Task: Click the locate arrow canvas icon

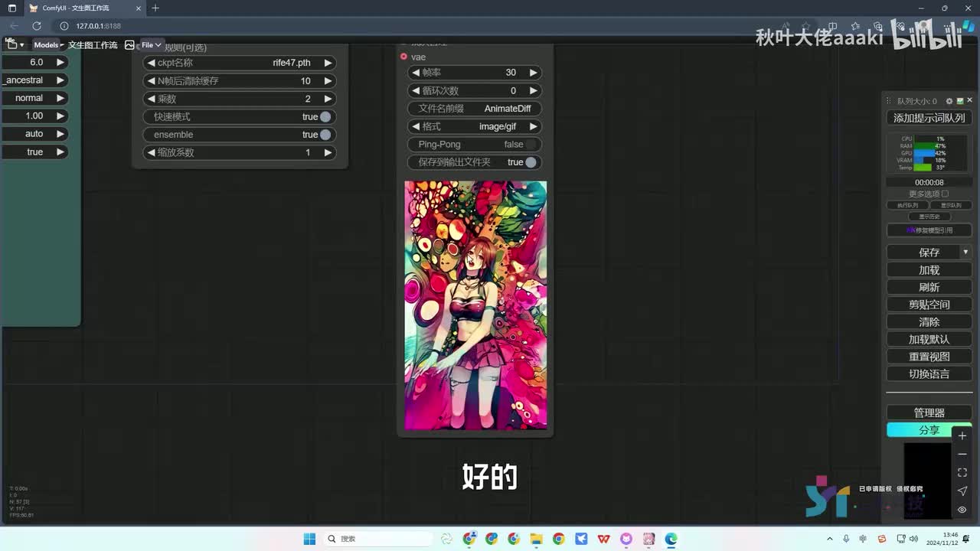Action: pos(962,491)
